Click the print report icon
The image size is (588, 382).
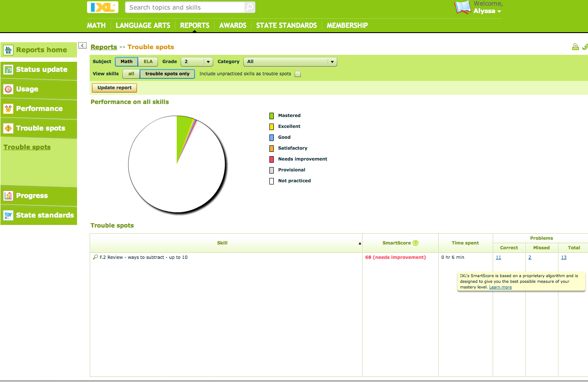coord(575,47)
